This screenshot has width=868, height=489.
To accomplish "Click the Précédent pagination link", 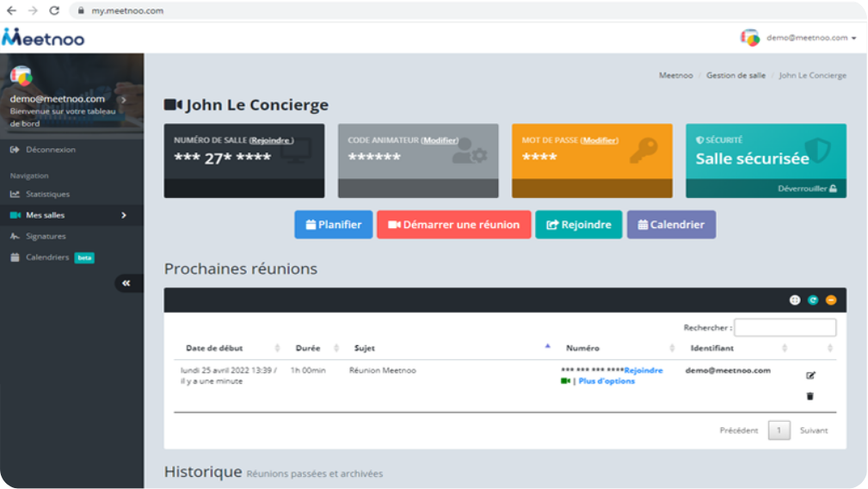I will click(x=738, y=430).
